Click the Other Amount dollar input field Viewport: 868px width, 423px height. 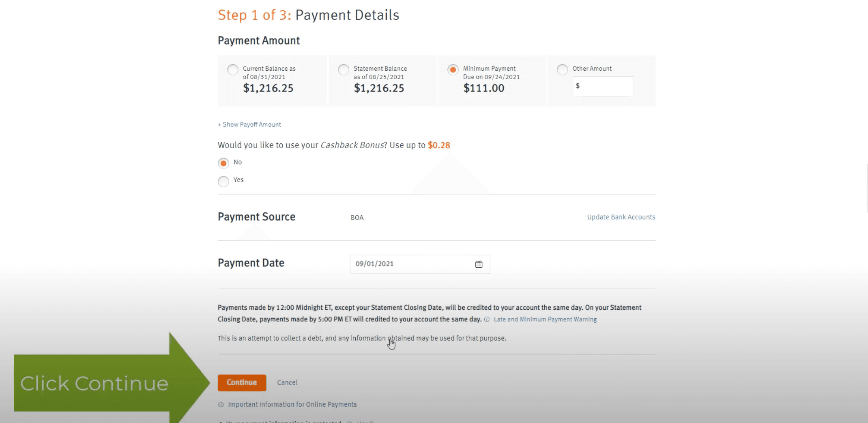pos(604,86)
